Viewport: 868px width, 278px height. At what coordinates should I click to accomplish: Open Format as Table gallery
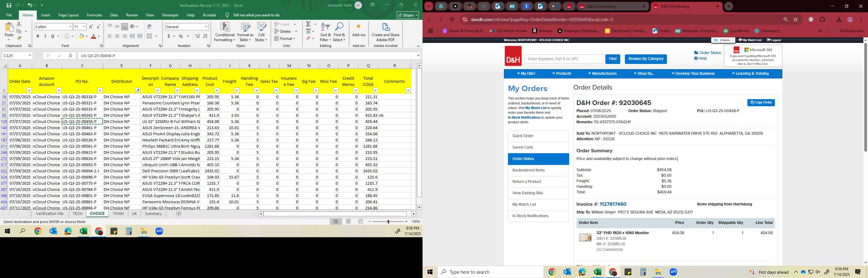click(245, 32)
